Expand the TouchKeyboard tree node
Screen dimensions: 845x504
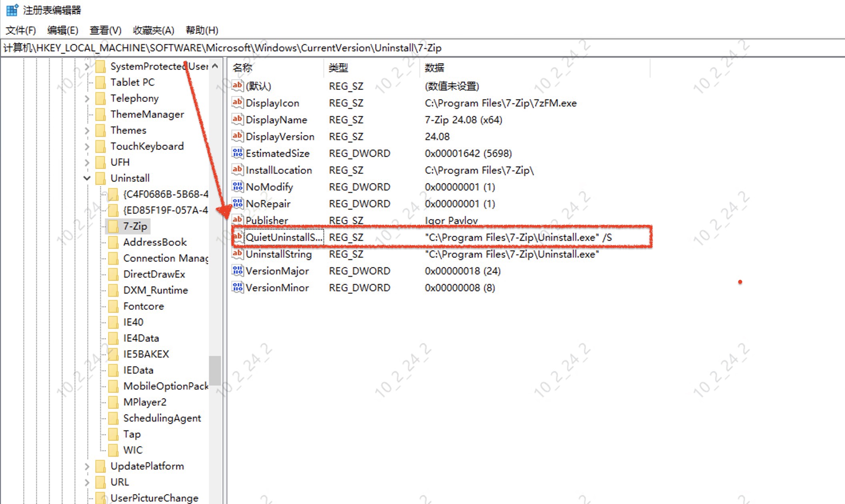(87, 146)
